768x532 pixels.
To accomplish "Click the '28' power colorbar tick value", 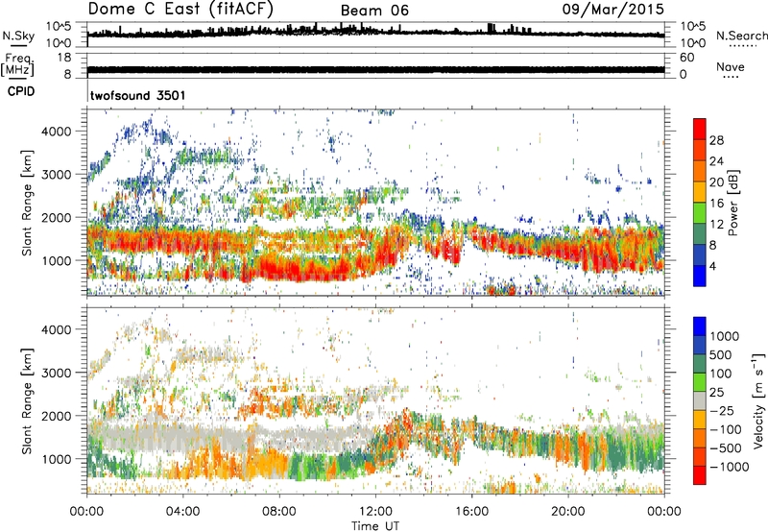I will click(x=716, y=140).
